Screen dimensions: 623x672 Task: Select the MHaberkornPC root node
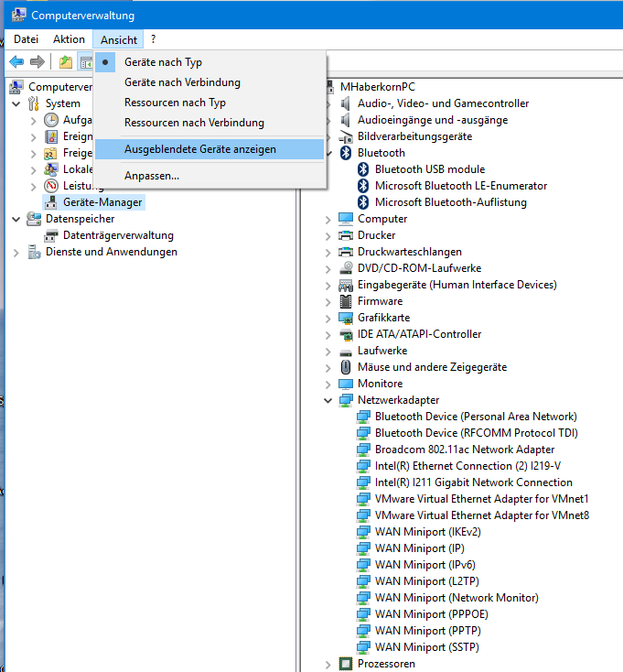(x=378, y=87)
